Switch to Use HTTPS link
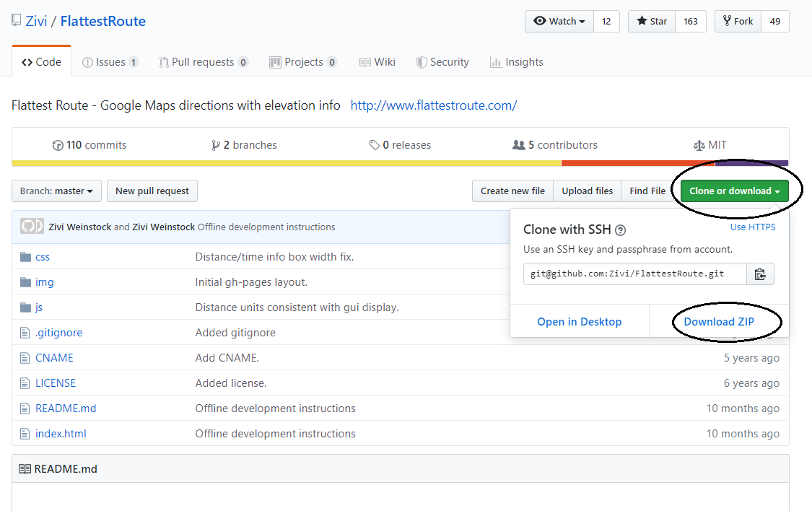Screen dimensions: 812x511 click(x=753, y=227)
